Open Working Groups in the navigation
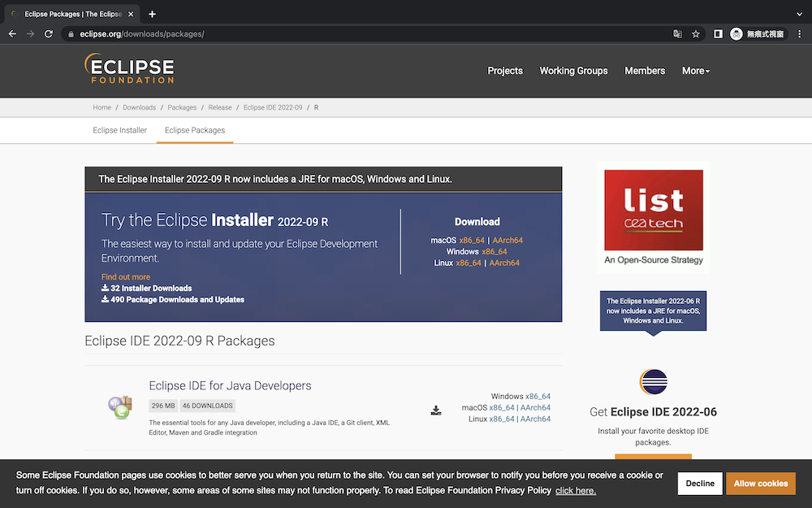 pyautogui.click(x=573, y=71)
